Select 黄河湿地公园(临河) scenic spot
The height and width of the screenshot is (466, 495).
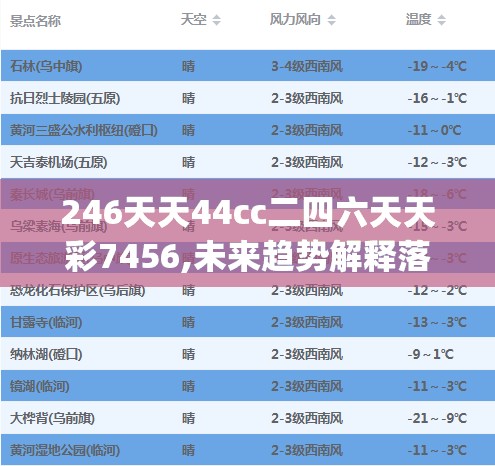click(65, 450)
